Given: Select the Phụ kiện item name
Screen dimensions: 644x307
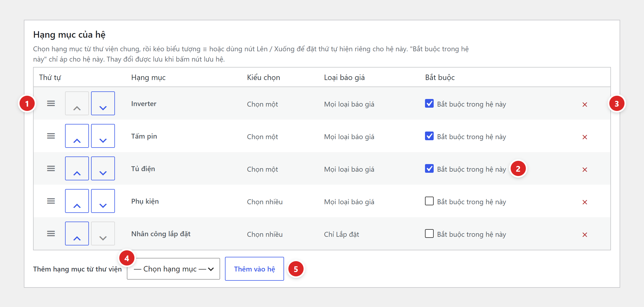Looking at the screenshot, I should pyautogui.click(x=145, y=202).
